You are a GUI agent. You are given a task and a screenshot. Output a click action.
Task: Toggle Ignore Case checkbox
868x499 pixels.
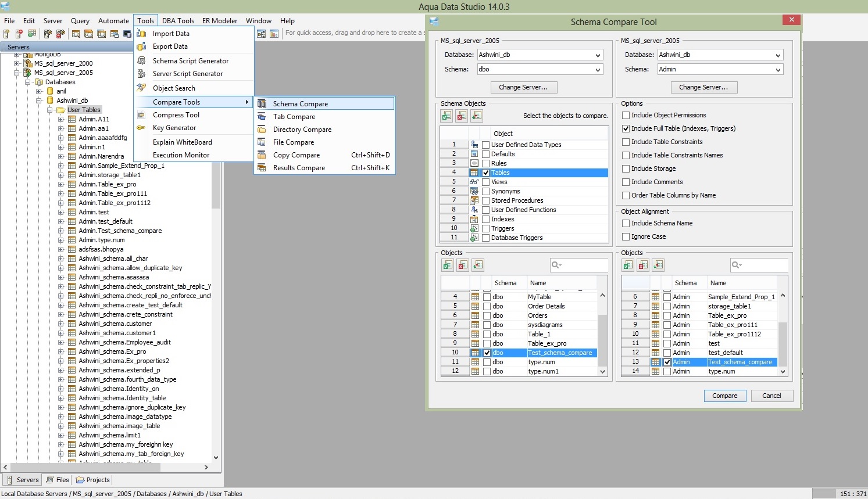pyautogui.click(x=626, y=236)
